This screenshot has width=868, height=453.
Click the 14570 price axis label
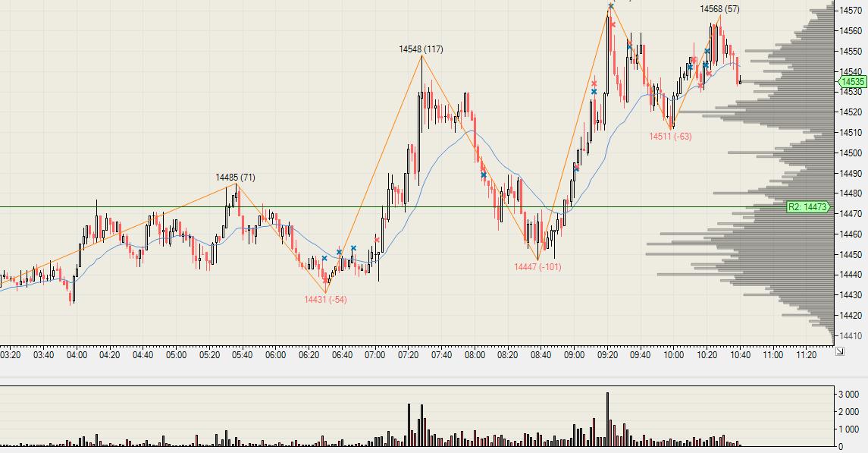point(851,10)
